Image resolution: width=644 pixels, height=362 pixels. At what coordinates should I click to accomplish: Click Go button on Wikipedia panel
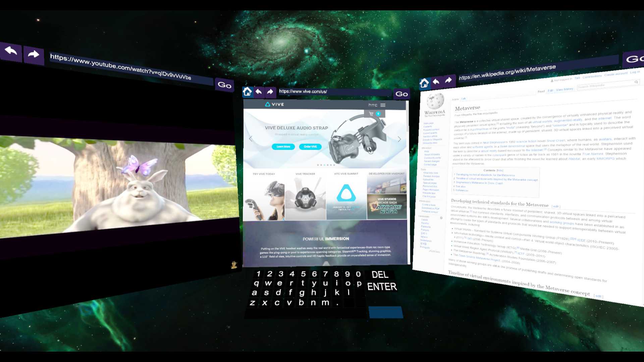634,59
